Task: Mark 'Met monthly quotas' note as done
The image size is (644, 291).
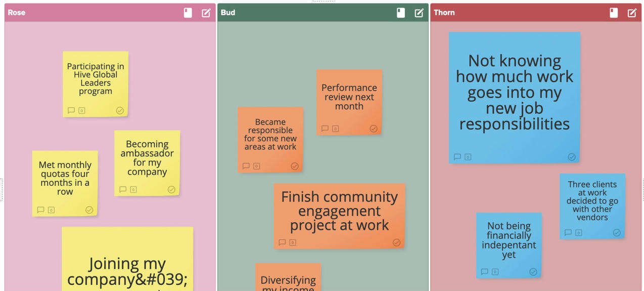Action: [89, 210]
